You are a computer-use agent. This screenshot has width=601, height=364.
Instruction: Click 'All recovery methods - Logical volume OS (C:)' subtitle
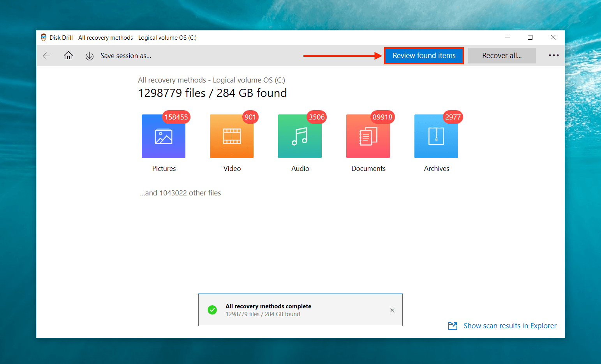[x=211, y=80]
